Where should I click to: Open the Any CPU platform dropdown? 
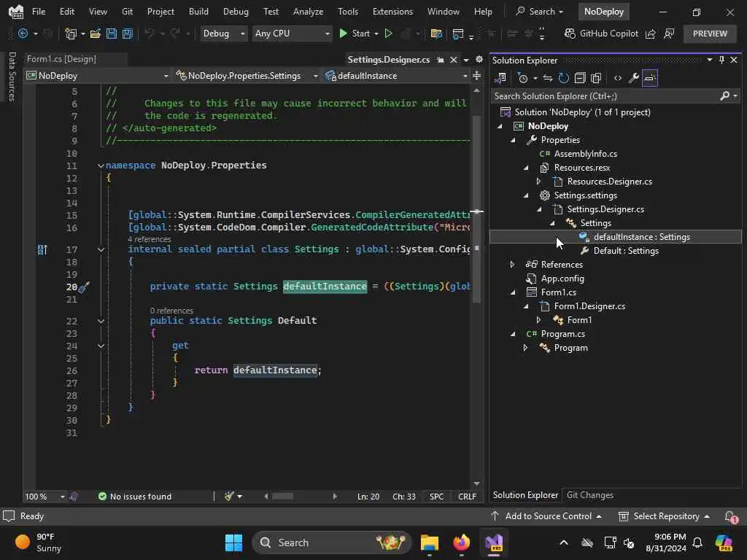click(292, 34)
